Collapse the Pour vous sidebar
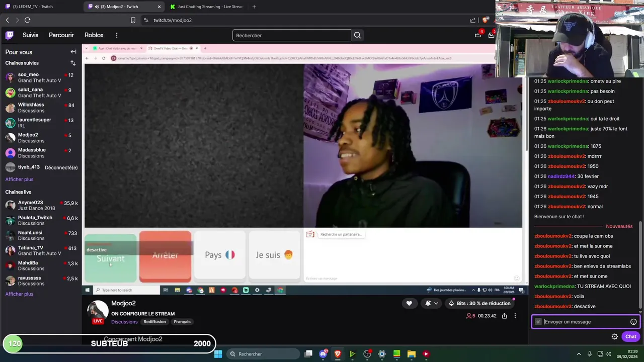Screen dimensions: 644x362 [x=73, y=52]
